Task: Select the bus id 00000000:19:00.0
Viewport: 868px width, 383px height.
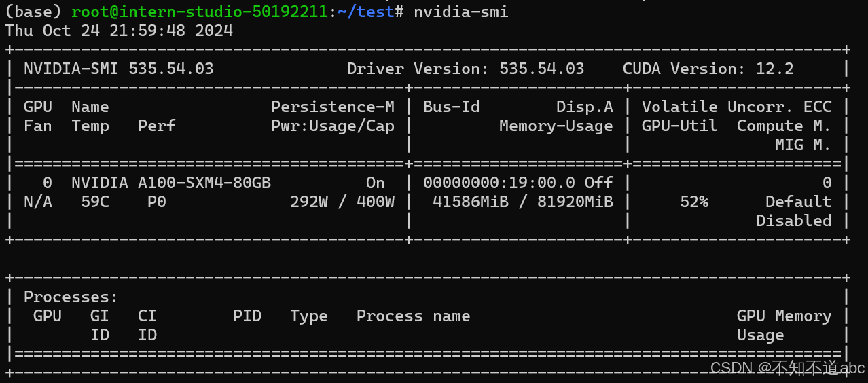Action: click(499, 183)
